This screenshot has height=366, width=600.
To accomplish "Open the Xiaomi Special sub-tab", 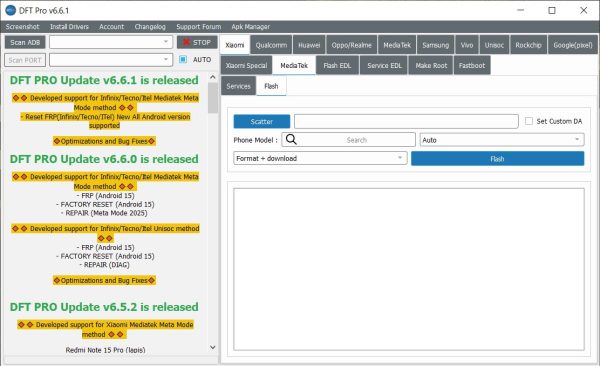I will pos(246,65).
